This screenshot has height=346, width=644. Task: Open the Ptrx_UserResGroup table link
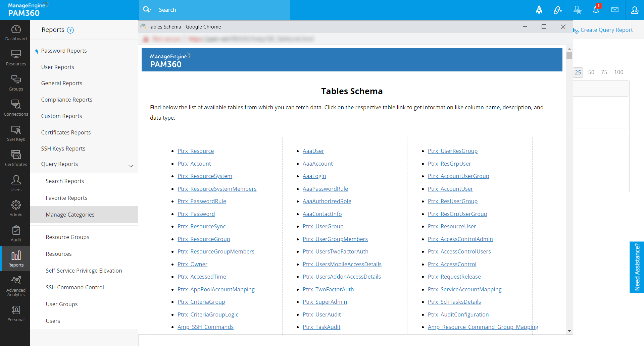pos(453,151)
